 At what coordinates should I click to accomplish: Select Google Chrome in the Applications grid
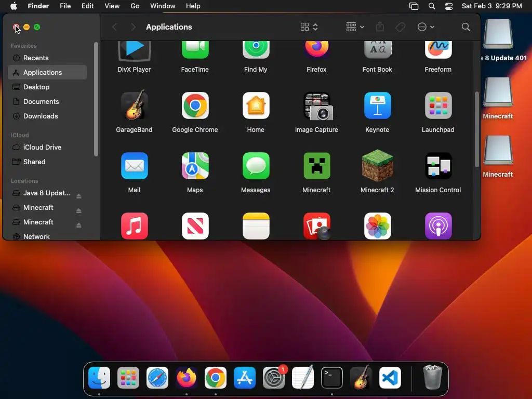[195, 105]
